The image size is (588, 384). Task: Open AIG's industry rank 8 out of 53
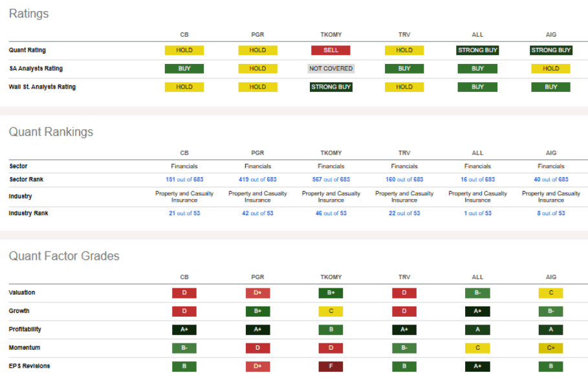click(551, 213)
